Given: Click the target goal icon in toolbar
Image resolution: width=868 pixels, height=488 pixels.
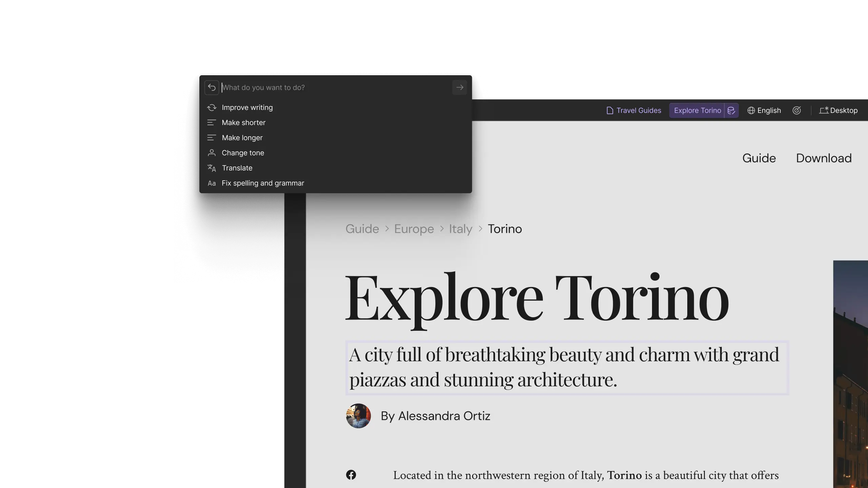Looking at the screenshot, I should pos(796,110).
